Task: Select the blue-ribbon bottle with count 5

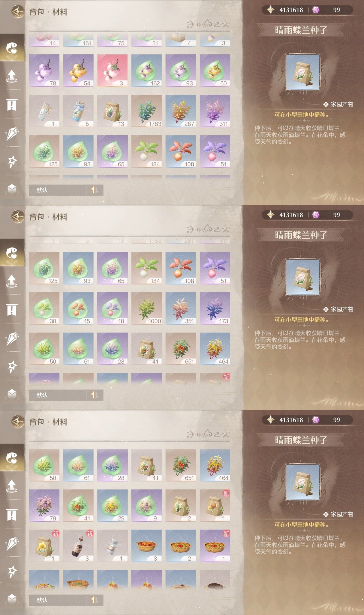Action: 78,111
